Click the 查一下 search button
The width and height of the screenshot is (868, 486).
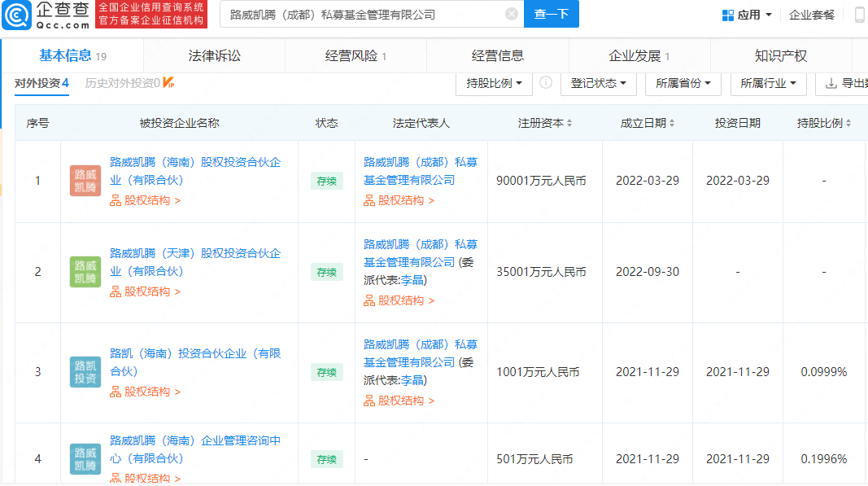551,15
